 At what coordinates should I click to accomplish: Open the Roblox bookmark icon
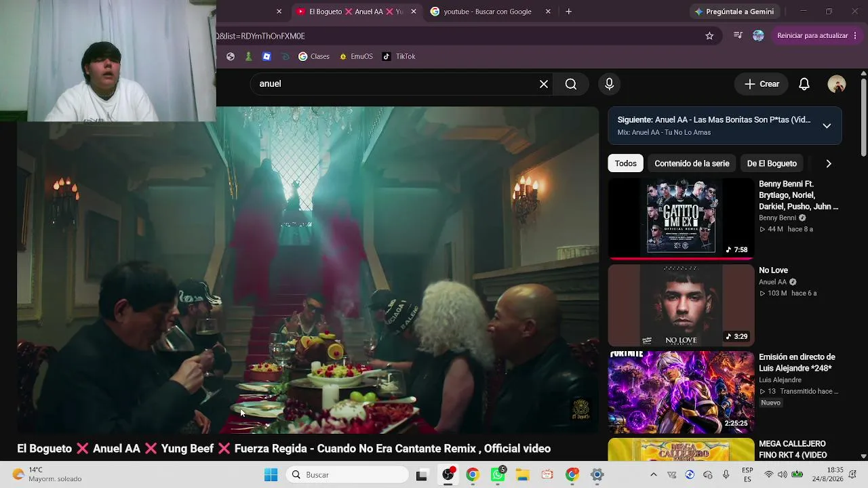[267, 56]
